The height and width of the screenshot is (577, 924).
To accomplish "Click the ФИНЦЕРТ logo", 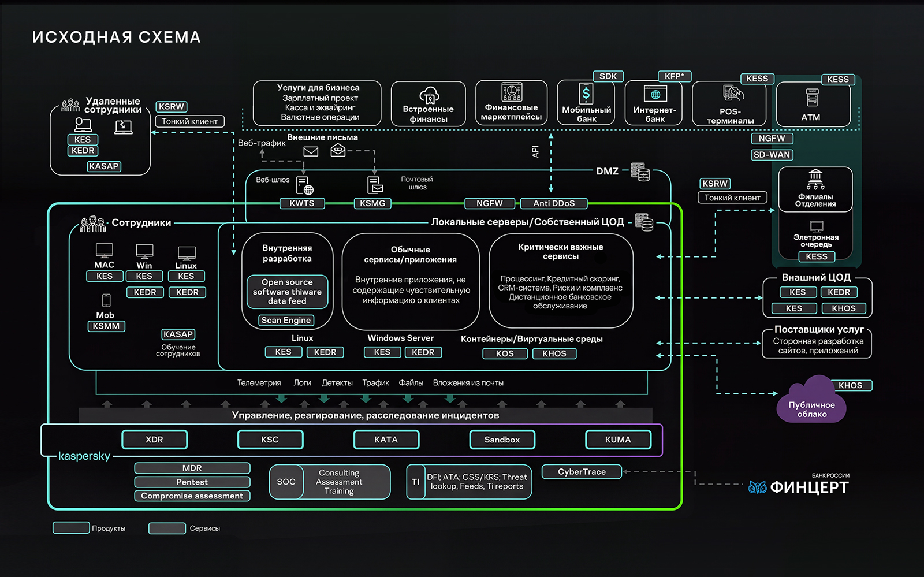I will [x=799, y=484].
